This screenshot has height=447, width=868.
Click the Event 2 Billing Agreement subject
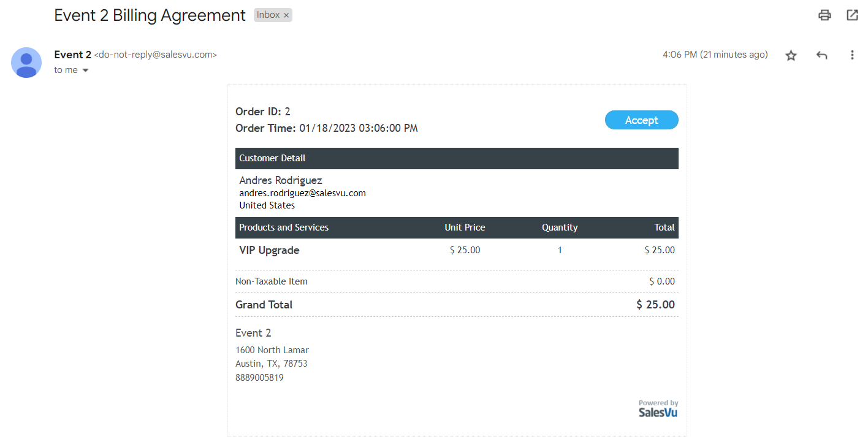[x=150, y=15]
